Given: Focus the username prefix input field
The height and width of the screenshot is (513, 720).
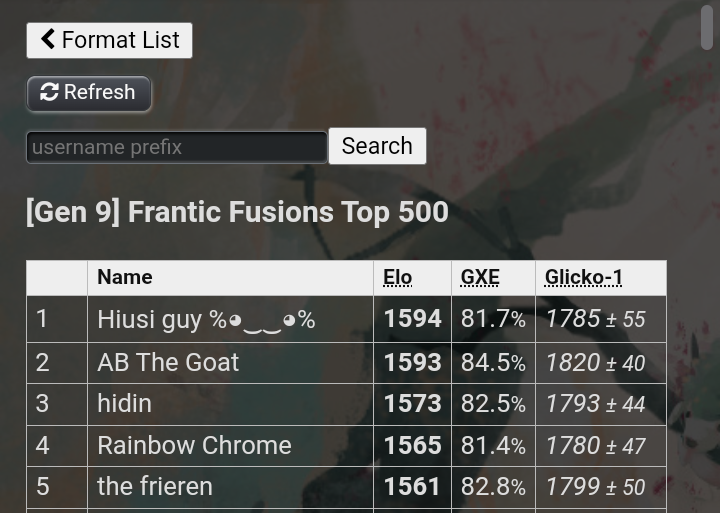Looking at the screenshot, I should 177,147.
